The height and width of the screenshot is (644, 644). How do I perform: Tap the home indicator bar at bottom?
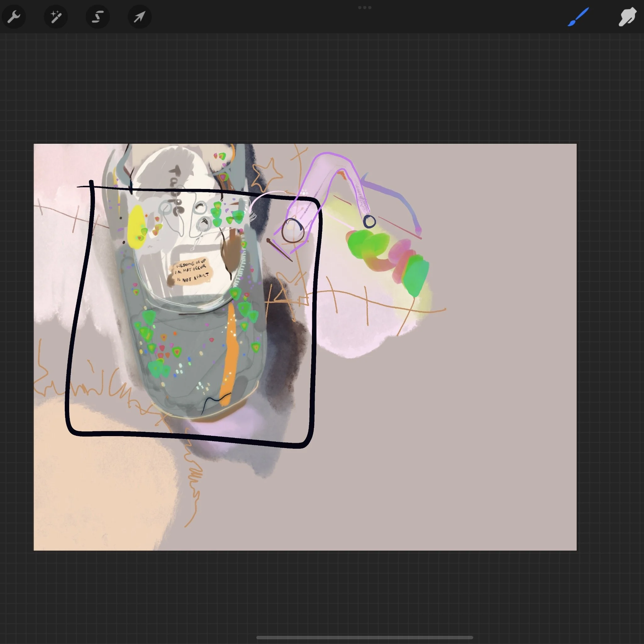[x=364, y=637]
